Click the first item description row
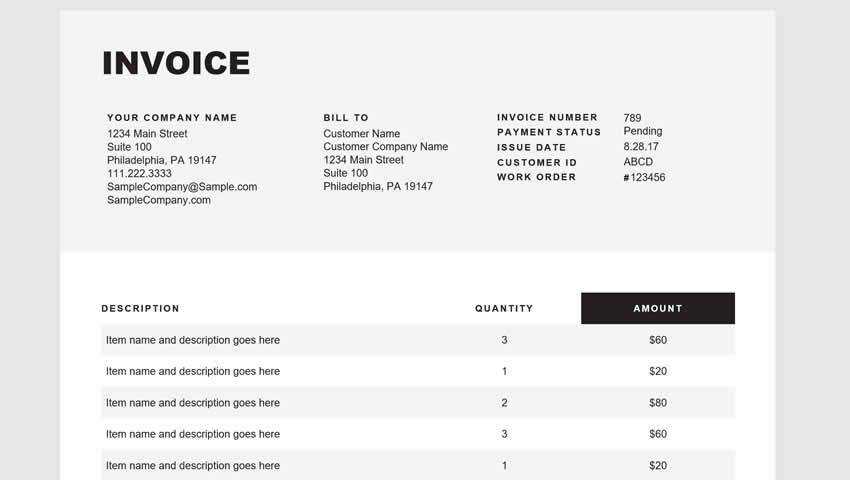This screenshot has width=850, height=480. coord(193,340)
